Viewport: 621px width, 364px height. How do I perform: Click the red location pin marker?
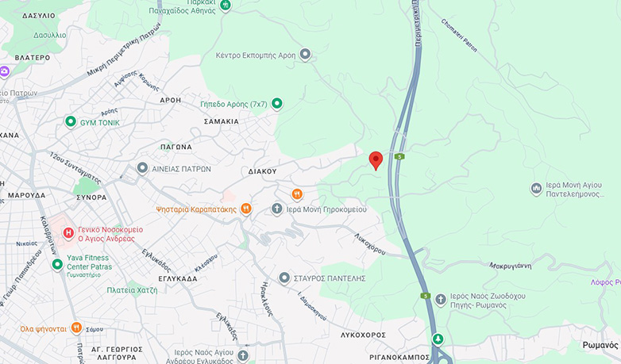click(x=376, y=160)
